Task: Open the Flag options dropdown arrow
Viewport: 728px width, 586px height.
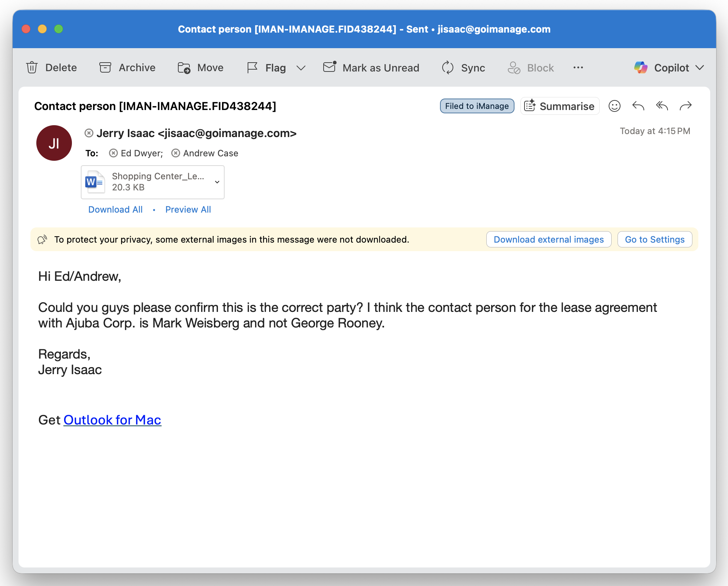Action: tap(301, 68)
